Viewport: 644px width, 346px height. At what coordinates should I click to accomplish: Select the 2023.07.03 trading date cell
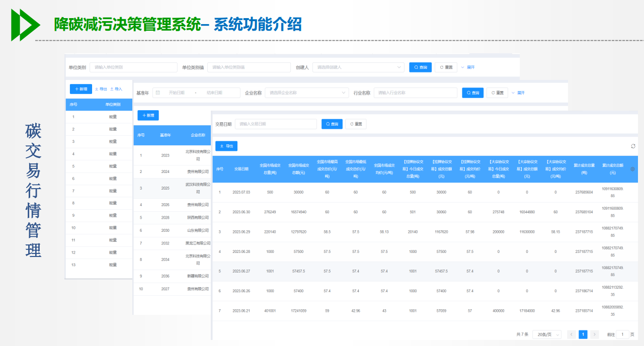[242, 192]
